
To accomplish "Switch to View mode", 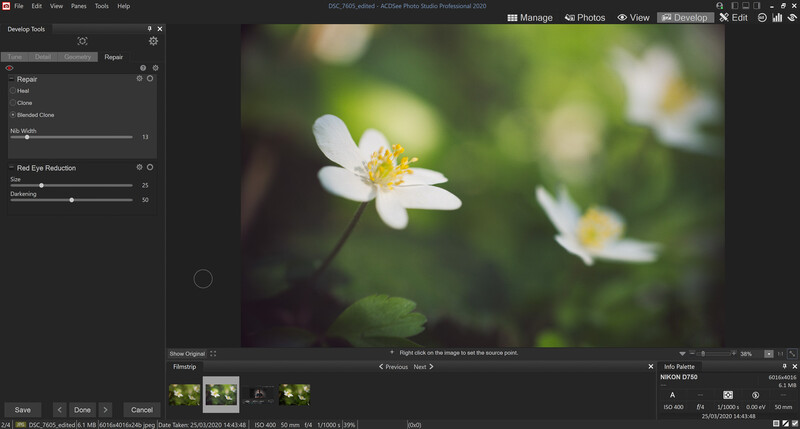I will point(633,17).
